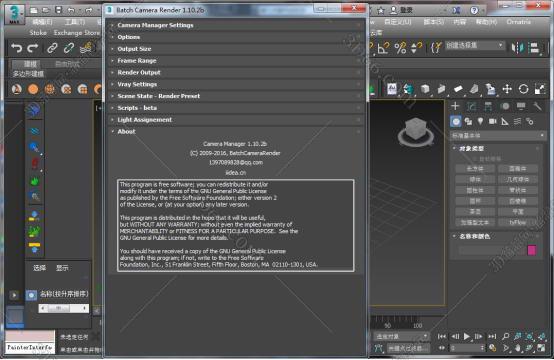The width and height of the screenshot is (554, 360).
Task: Collapse the About rollout
Action: [x=235, y=131]
